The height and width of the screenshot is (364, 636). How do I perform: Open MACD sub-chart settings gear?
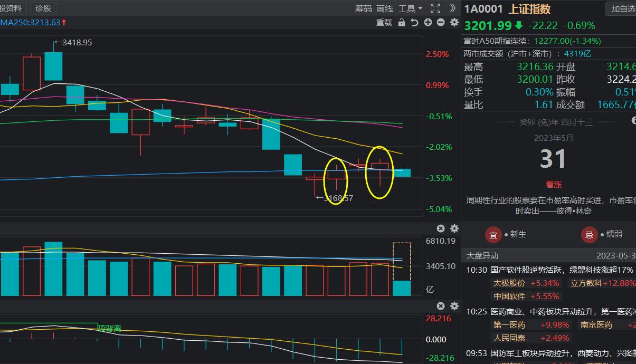[x=454, y=306]
